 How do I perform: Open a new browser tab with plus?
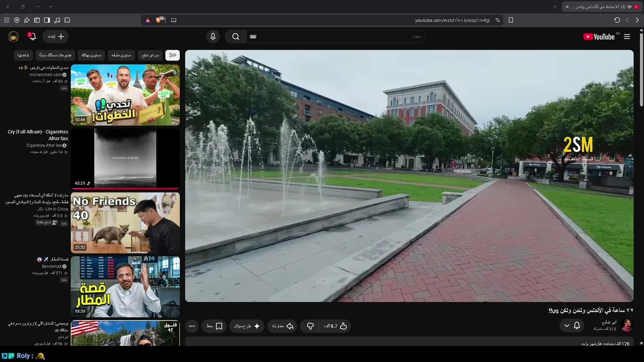[x=555, y=7]
